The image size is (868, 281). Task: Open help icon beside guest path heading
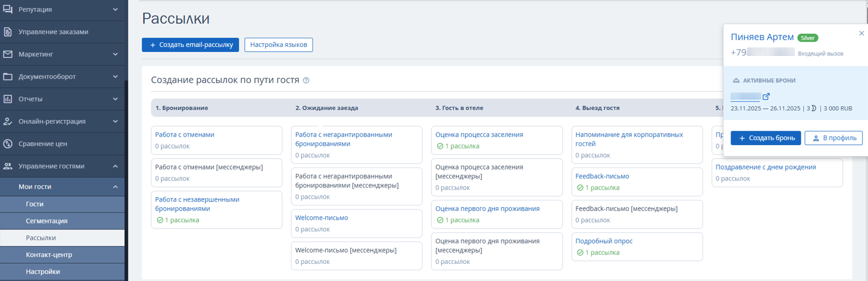[306, 81]
